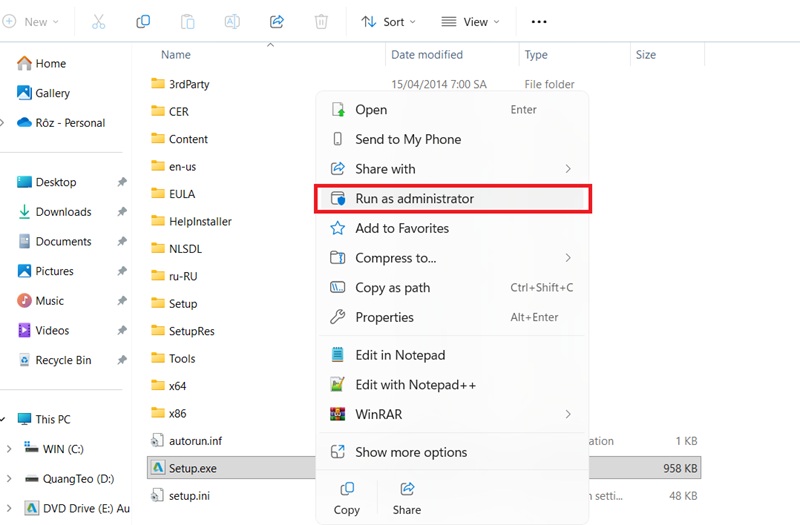Unpin Desktop using its pin icon

121,182
